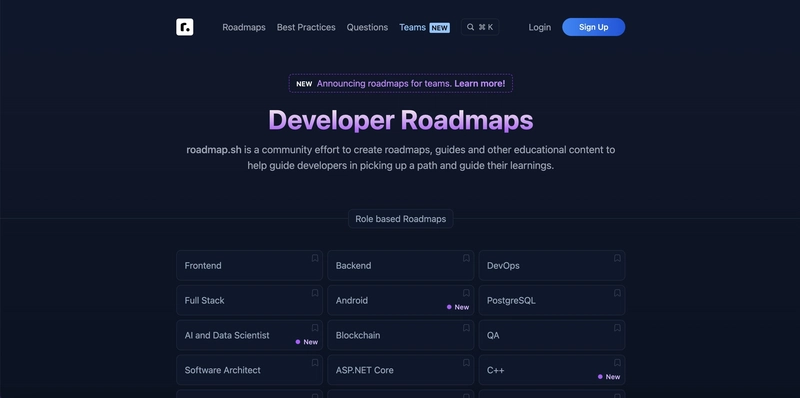The image size is (800, 398).
Task: Open the ASP.NET Core roadmap card
Action: pyautogui.click(x=401, y=370)
